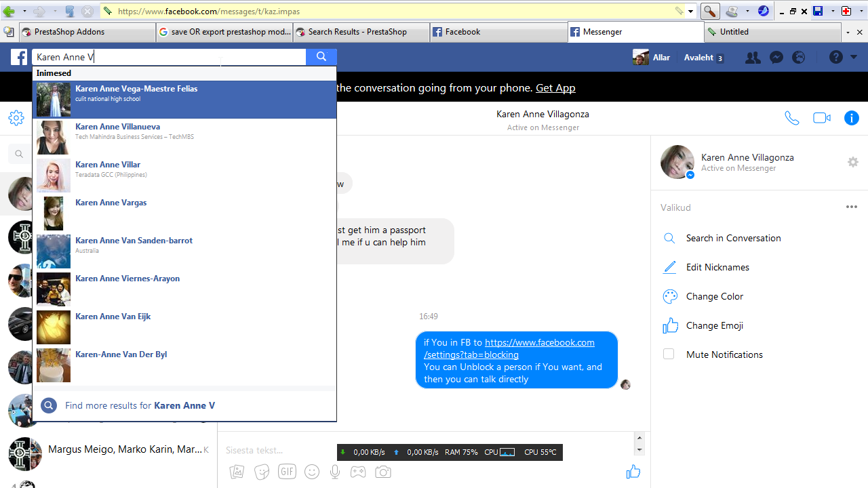Open the facebook.com settings blocking link in message
This screenshot has width=868, height=488.
point(509,348)
